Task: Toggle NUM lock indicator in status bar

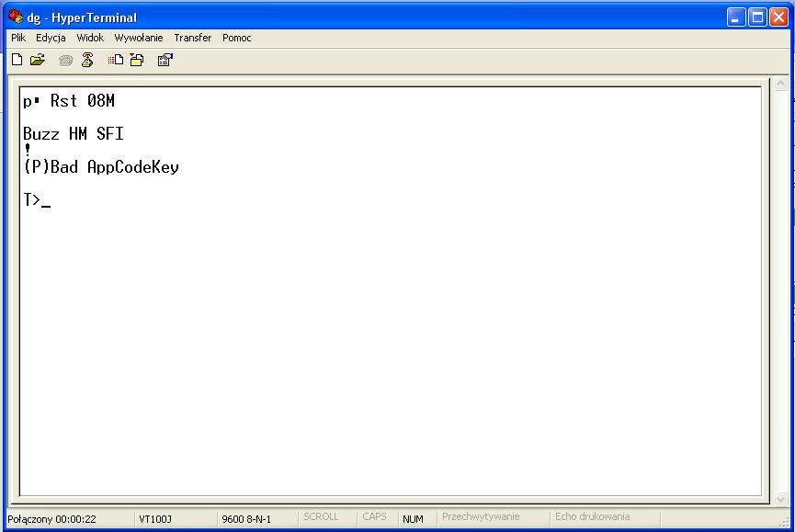Action: pos(414,516)
